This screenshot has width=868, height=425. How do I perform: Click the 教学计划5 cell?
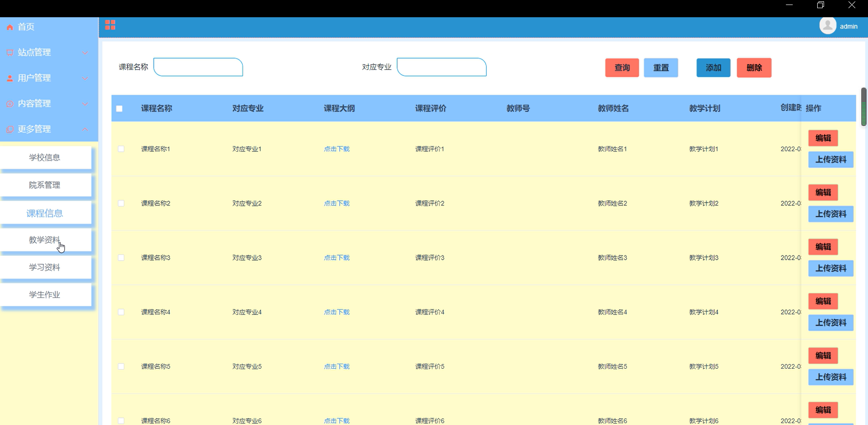pos(704,366)
